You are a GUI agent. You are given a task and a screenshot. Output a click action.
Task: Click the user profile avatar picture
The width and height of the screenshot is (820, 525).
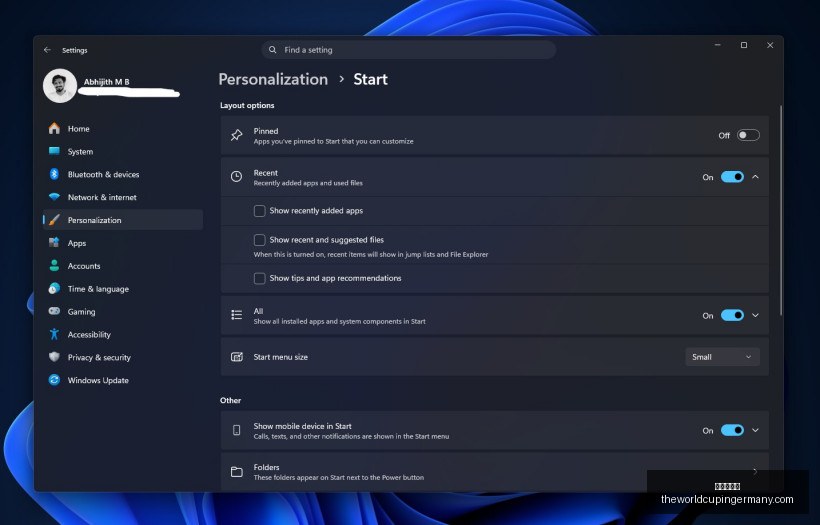(60, 86)
